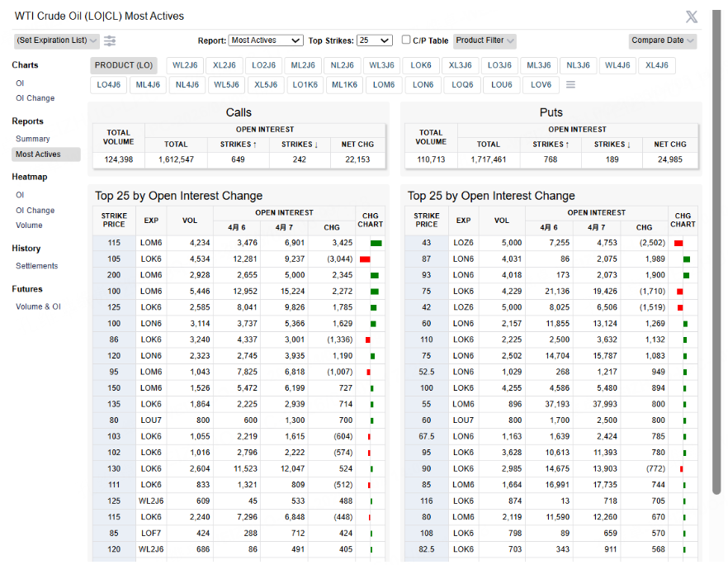This screenshot has height=565, width=728.
Task: Open the Settlements history link
Action: click(36, 266)
